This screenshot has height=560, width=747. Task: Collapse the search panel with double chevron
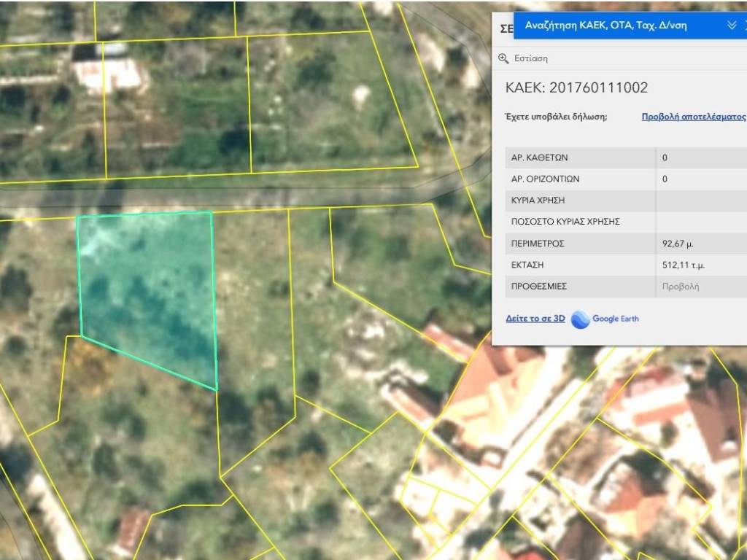(732, 26)
